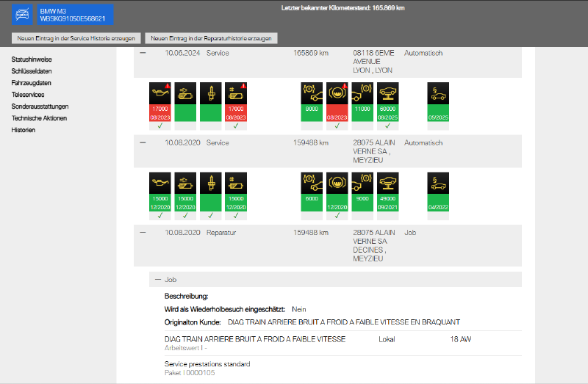This screenshot has height=384, width=588.
Task: Open Statushinweise in sidebar
Action: tap(32, 59)
